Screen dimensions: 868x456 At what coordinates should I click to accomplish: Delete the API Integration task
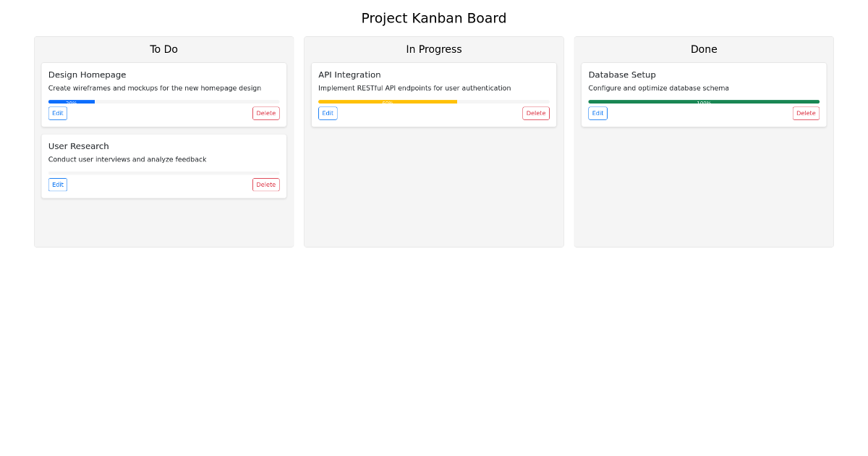[x=535, y=113]
